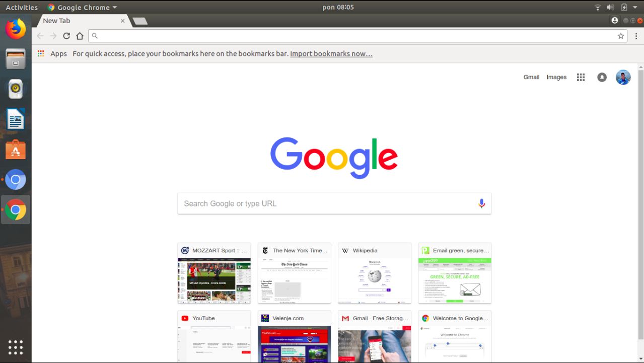
Task: Click the Google logo
Action: point(334,157)
